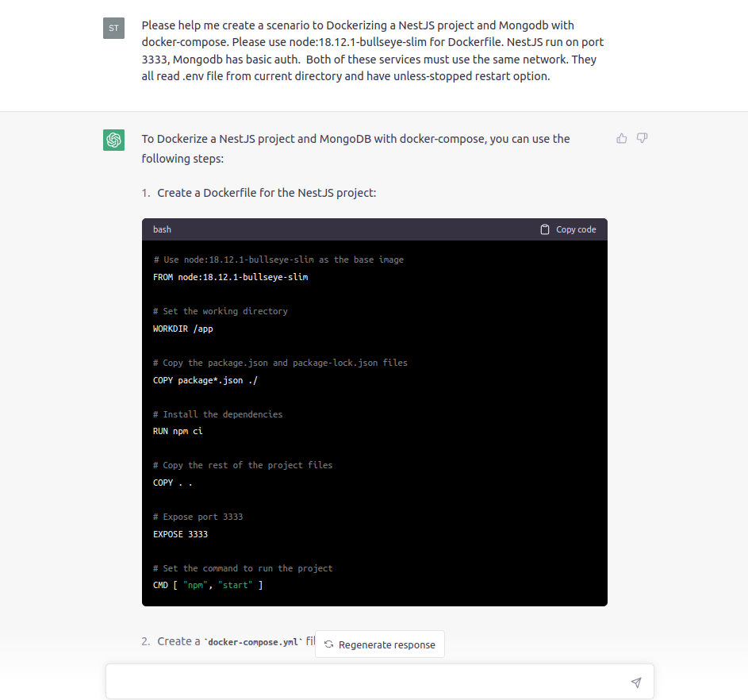The height and width of the screenshot is (700, 748).
Task: Click the user prompt about Dockerizing NestJS
Action: point(373,51)
